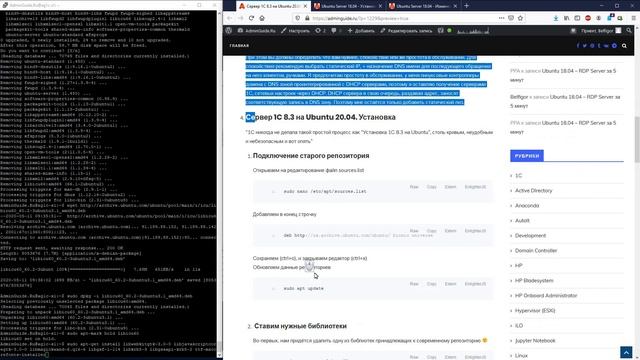Click the padlock site security icon
This screenshot has height=360, width=640.
click(307, 18)
